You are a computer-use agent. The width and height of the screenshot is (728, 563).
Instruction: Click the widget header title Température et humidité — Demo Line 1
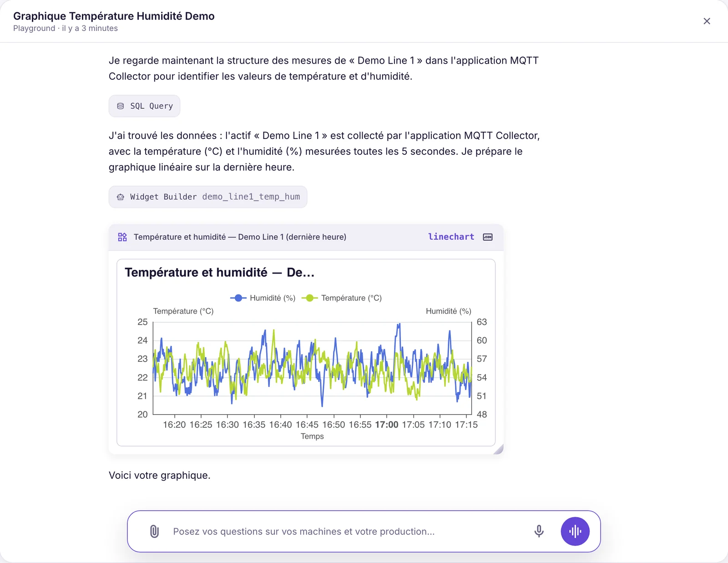point(240,237)
